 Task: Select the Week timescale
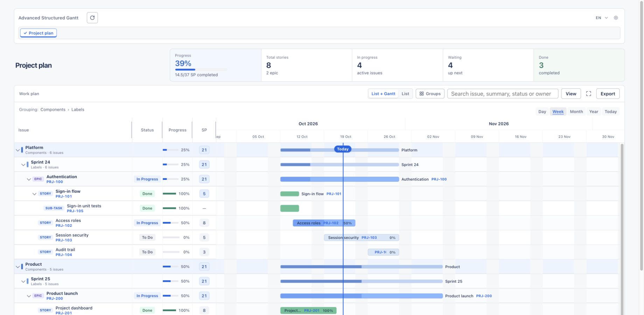pos(558,112)
